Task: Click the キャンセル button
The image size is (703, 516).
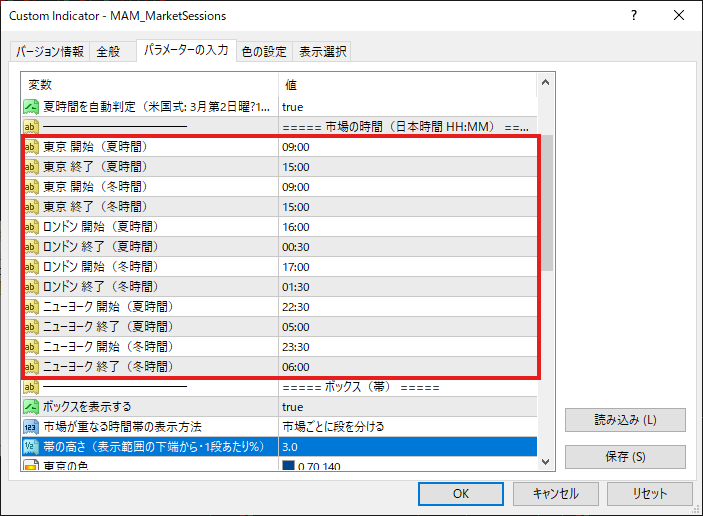Action: coord(555,494)
